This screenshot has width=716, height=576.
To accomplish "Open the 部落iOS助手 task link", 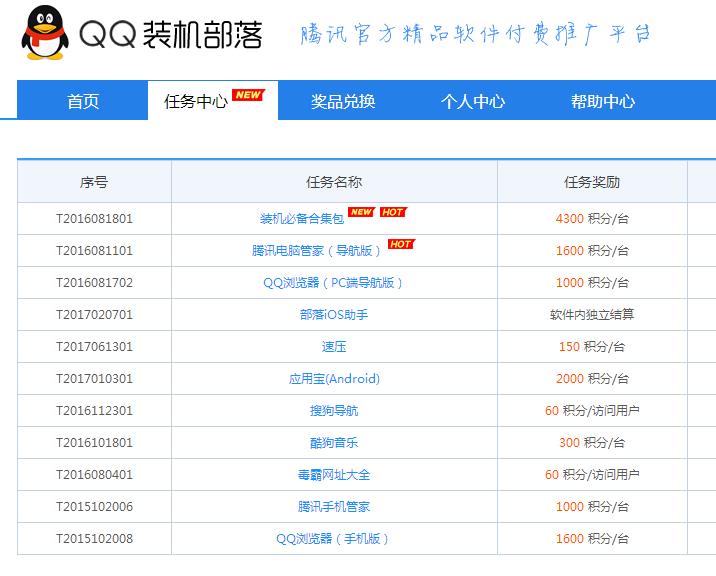I will coord(334,315).
